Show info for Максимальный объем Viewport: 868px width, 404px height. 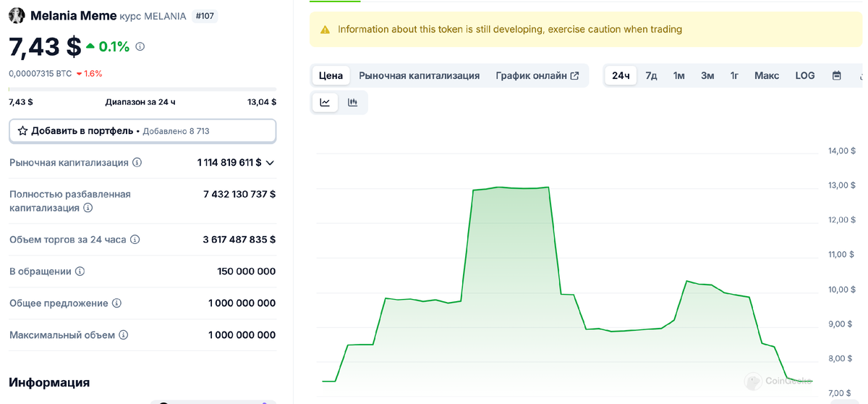[x=124, y=335]
